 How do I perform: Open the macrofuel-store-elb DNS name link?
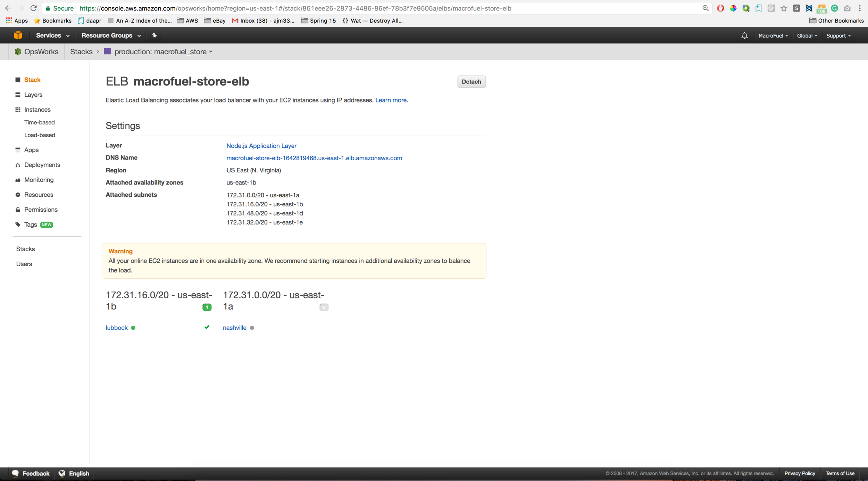[x=314, y=158]
